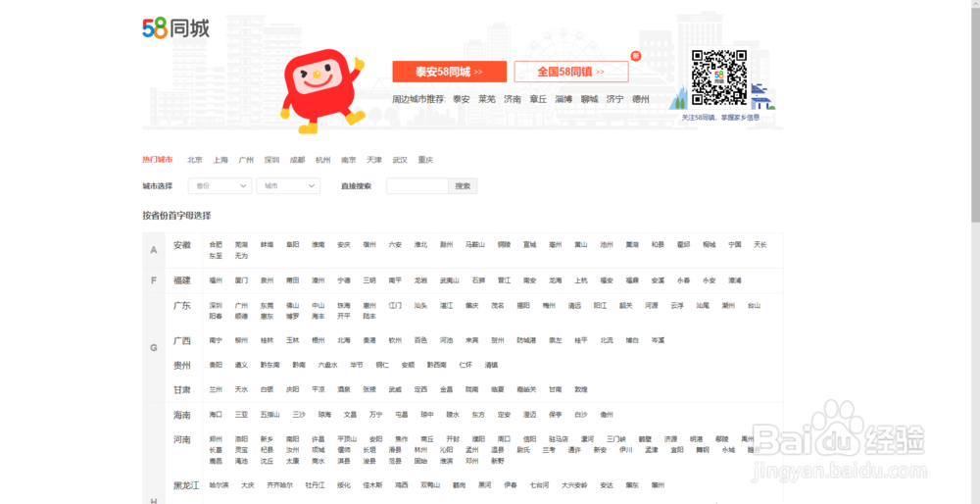The image size is (980, 504).
Task: Go to 大兴安岭 in the 黑龙江 row
Action: pos(574,485)
